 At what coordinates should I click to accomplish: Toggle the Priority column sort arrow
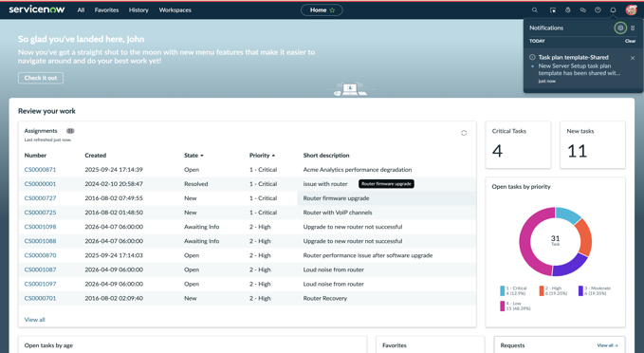[273, 156]
